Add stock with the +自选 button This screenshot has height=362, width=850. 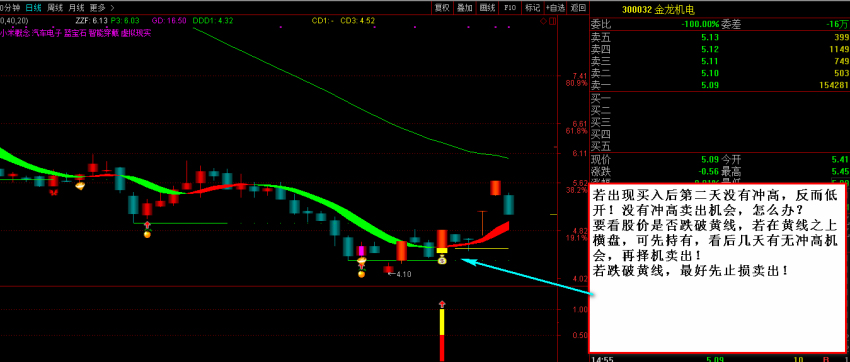556,8
